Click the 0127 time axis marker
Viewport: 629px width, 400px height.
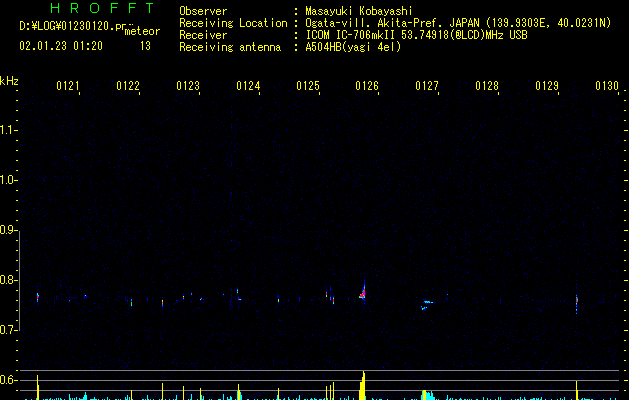click(x=427, y=86)
